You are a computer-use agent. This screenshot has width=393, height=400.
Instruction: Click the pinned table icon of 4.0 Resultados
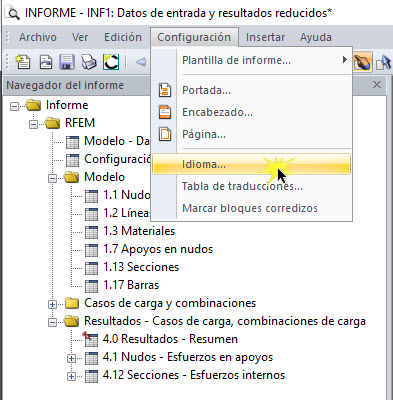pos(90,339)
